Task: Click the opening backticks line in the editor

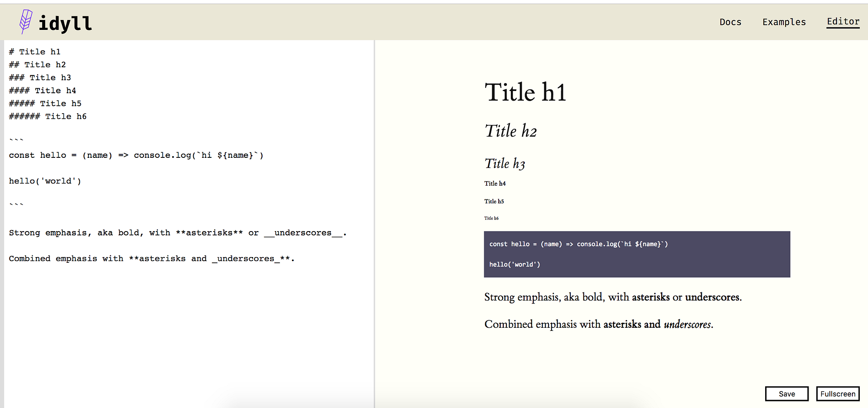Action: click(x=16, y=140)
